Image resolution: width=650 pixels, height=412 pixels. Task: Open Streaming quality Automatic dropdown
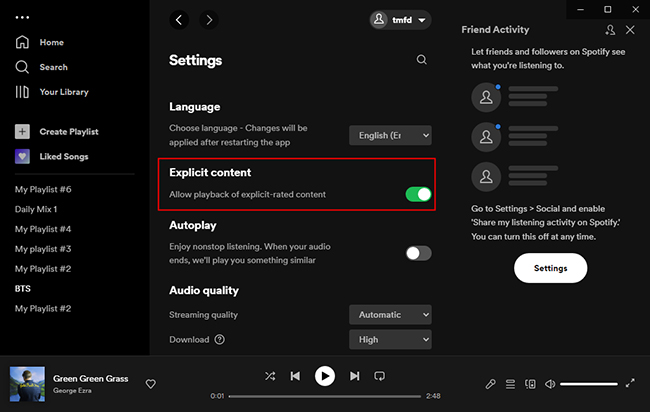pos(390,315)
